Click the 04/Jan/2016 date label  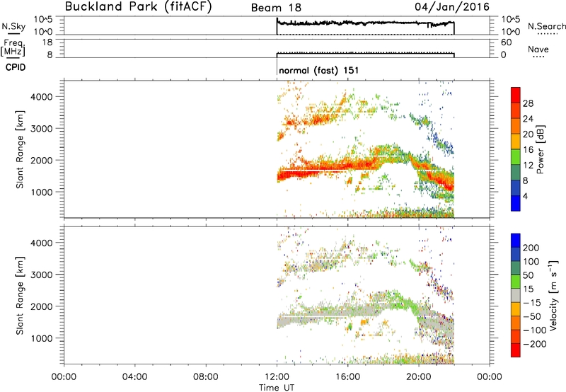452,6
